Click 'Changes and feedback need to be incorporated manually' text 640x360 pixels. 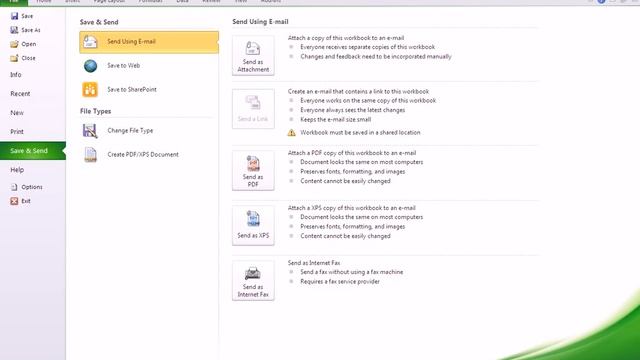point(376,56)
